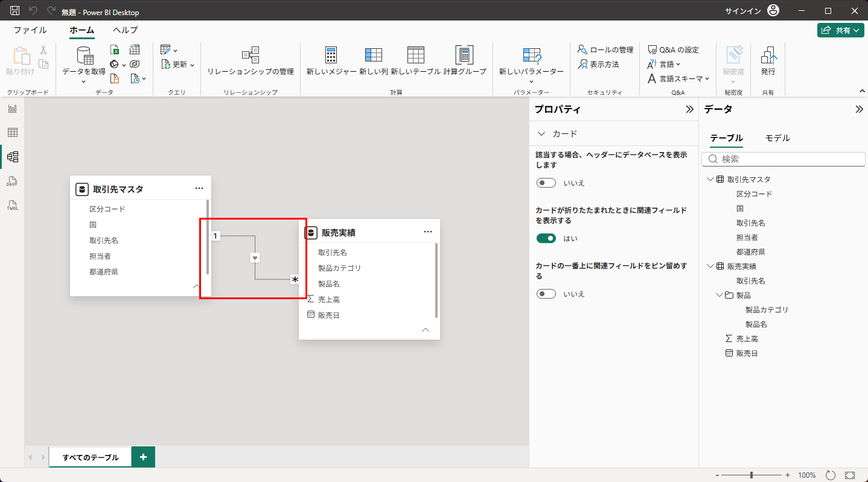This screenshot has width=868, height=482.
Task: Open データを取得 dropdown arrow
Action: [x=84, y=81]
